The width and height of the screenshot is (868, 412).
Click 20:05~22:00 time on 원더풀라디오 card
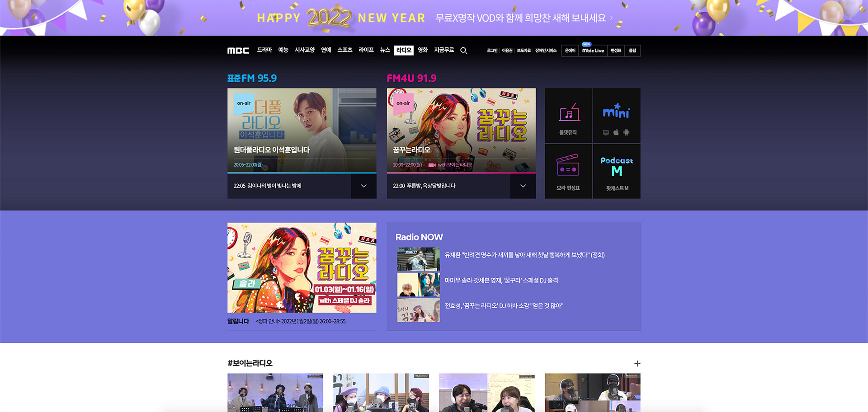coord(248,165)
